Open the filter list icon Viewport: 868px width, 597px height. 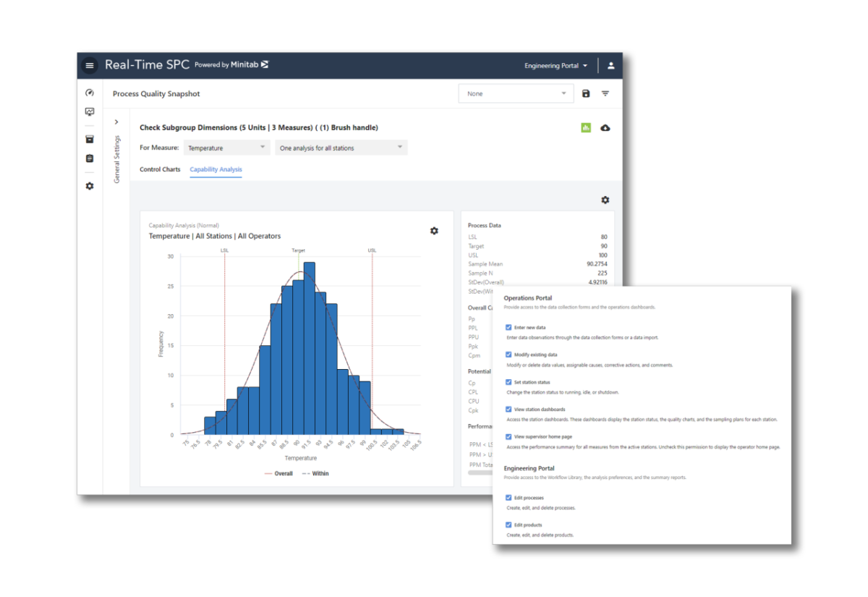pos(605,93)
